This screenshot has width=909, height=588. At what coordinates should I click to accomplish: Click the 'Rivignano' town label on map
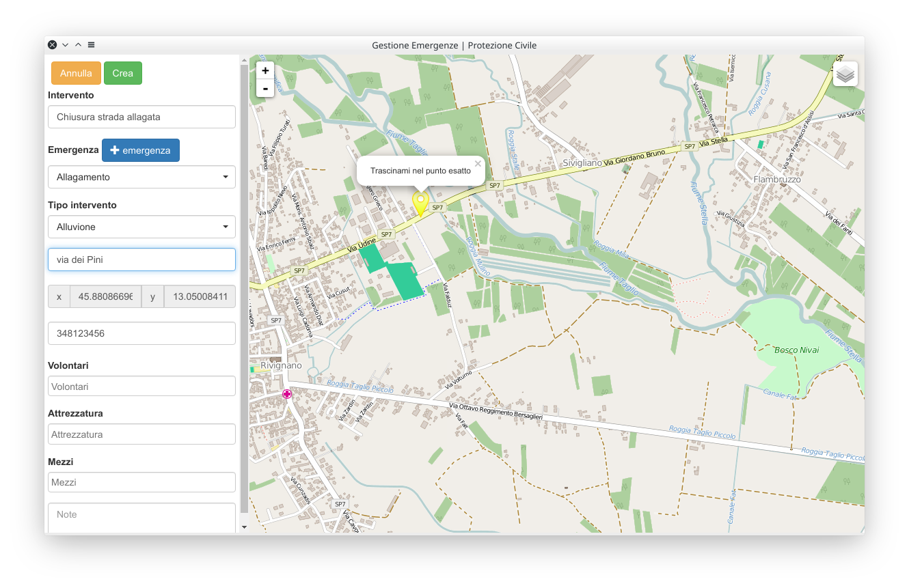(281, 365)
